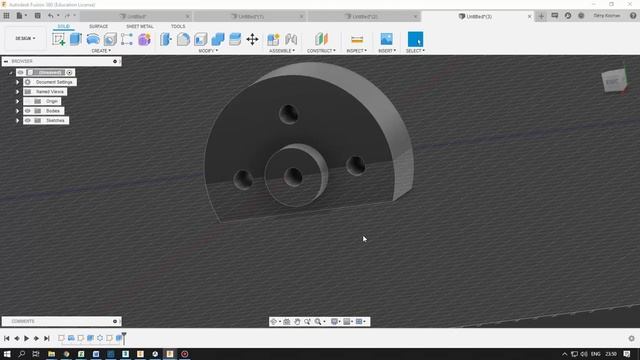Undo the last action

pyautogui.click(x=51, y=16)
